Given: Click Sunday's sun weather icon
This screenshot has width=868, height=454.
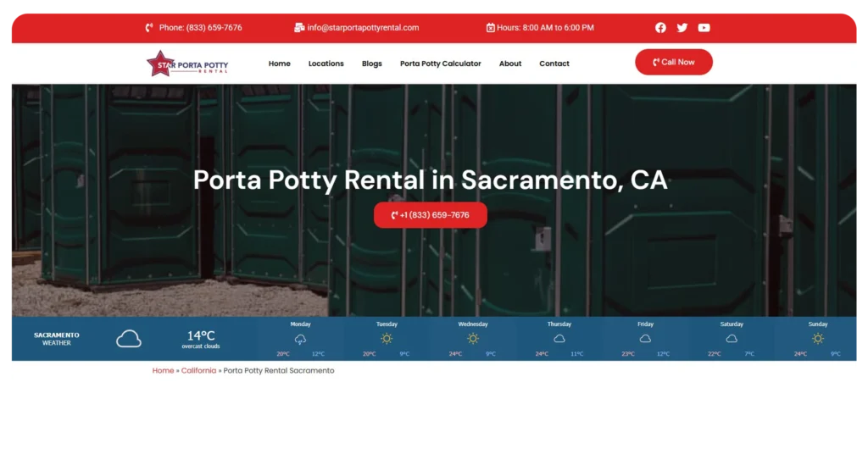Looking at the screenshot, I should coord(817,339).
